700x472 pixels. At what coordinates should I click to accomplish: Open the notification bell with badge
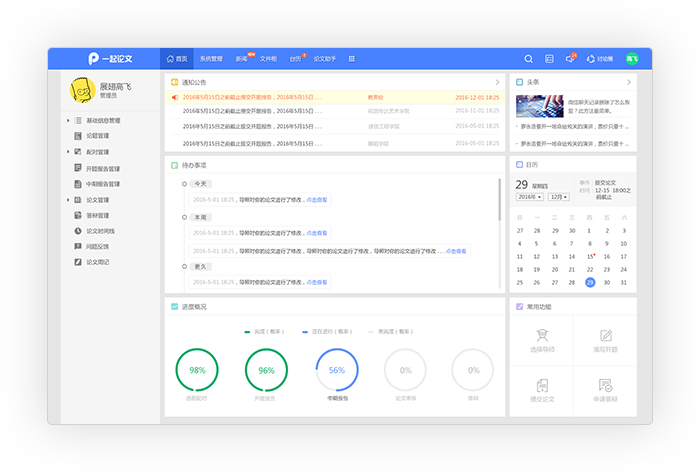[570, 59]
